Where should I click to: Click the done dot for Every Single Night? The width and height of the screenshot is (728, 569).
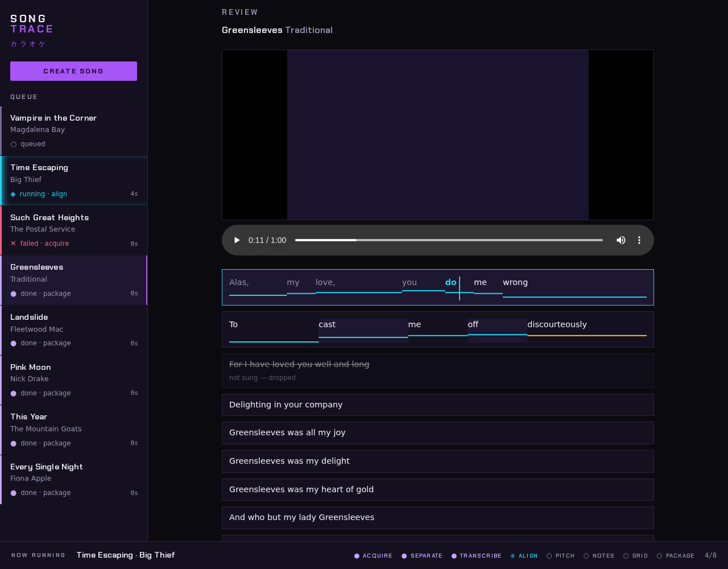[14, 493]
